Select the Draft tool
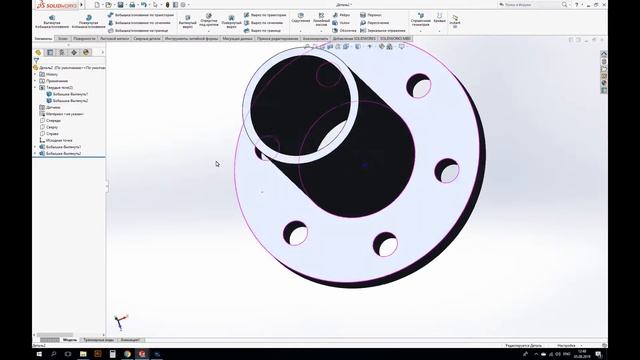Screen dimensions: 640x360 pos(341,23)
